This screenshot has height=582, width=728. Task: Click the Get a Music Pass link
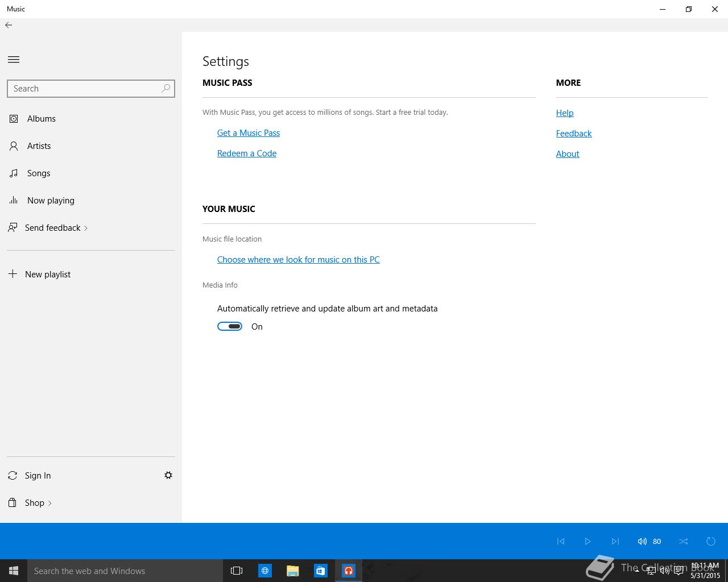pos(249,133)
